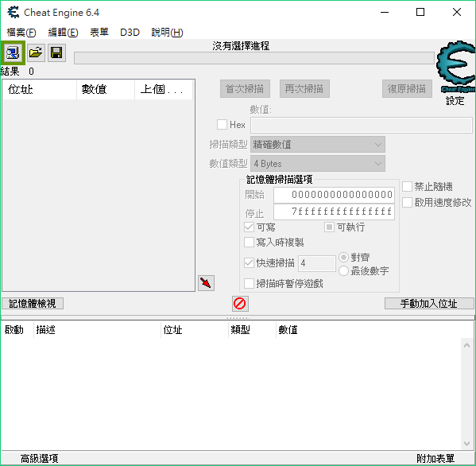Click the Cheat Engine title bar icon
This screenshot has height=466, width=476.
point(13,13)
